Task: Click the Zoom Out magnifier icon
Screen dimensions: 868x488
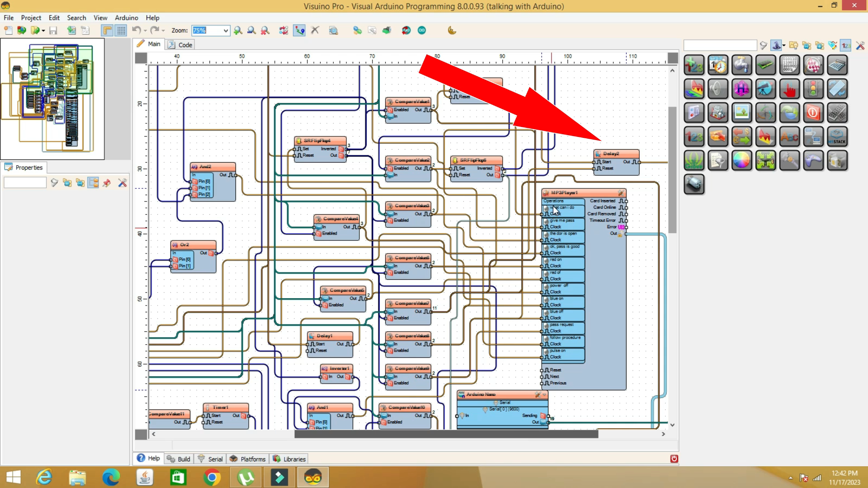Action: click(x=251, y=30)
